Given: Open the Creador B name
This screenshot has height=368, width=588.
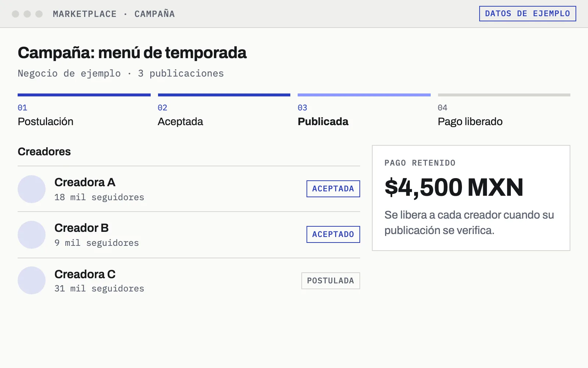Looking at the screenshot, I should pos(82,228).
